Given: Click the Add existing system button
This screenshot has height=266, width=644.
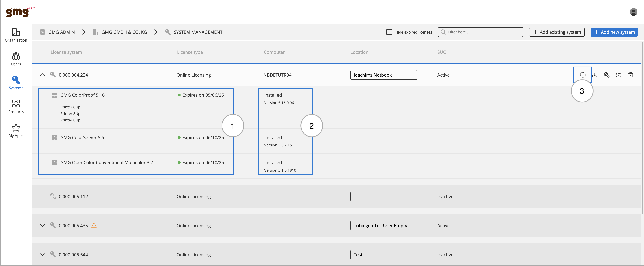Looking at the screenshot, I should click(556, 32).
